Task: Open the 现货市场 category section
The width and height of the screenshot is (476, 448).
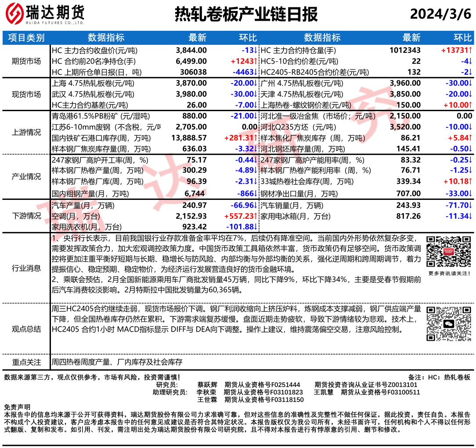Action: (x=26, y=94)
